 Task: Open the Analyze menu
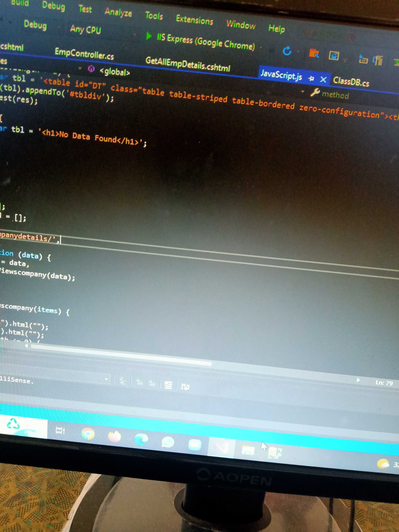click(x=118, y=12)
